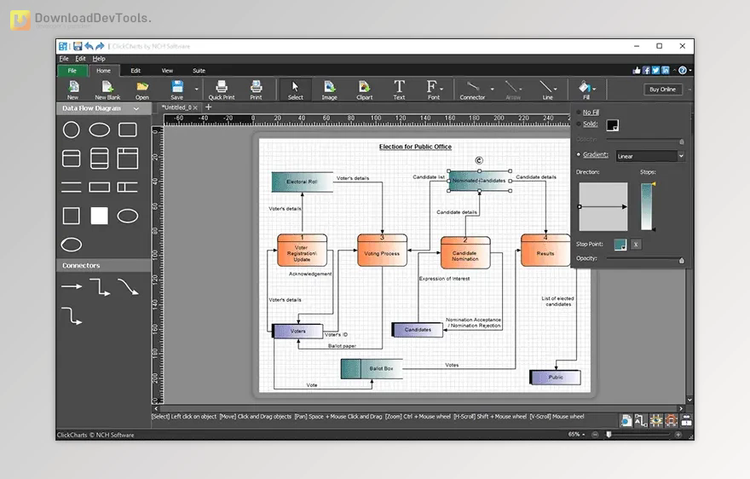Collapse the Connectors panel header
750x479 pixels.
103,266
